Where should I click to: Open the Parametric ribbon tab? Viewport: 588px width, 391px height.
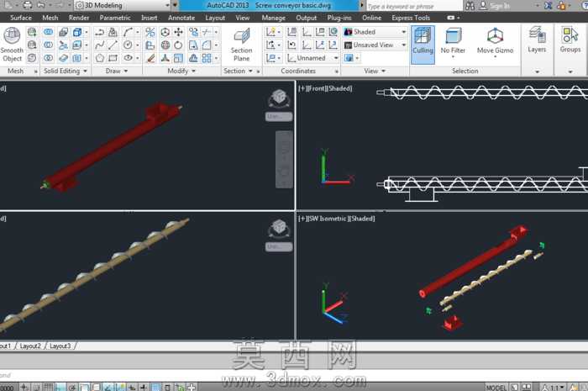click(x=115, y=18)
